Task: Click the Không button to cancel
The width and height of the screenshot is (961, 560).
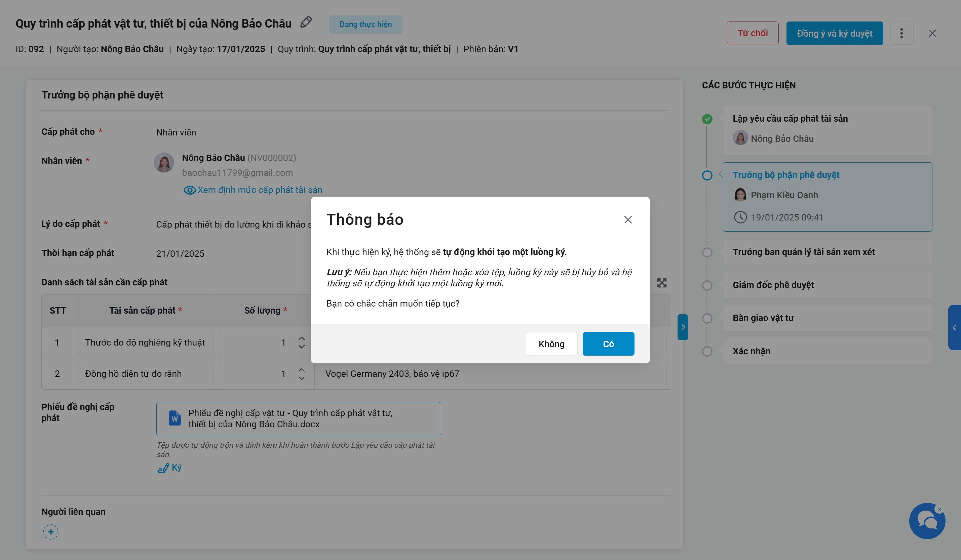Action: pos(551,344)
